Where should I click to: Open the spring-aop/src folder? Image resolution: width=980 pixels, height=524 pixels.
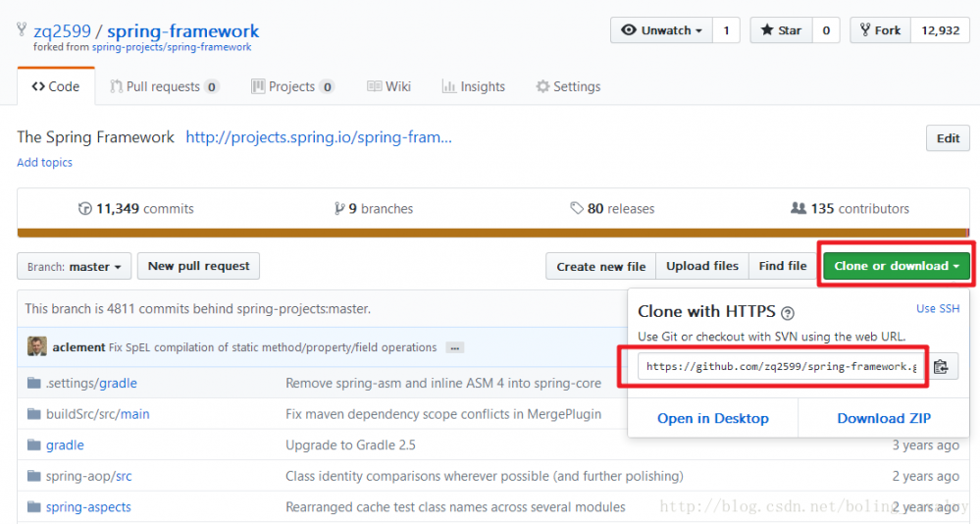click(88, 477)
